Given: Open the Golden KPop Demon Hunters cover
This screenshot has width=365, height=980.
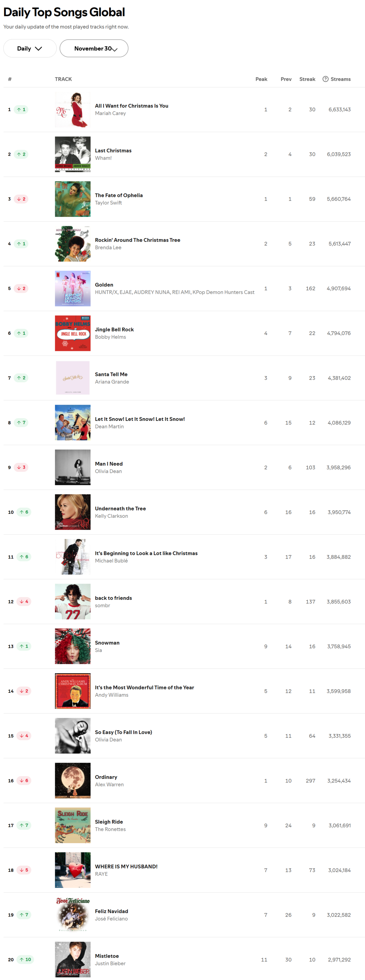Looking at the screenshot, I should [73, 288].
